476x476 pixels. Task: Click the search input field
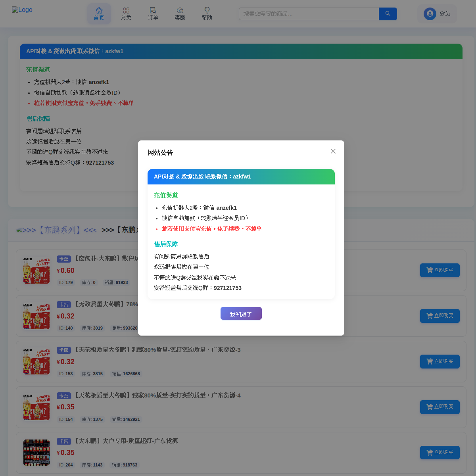[309, 14]
